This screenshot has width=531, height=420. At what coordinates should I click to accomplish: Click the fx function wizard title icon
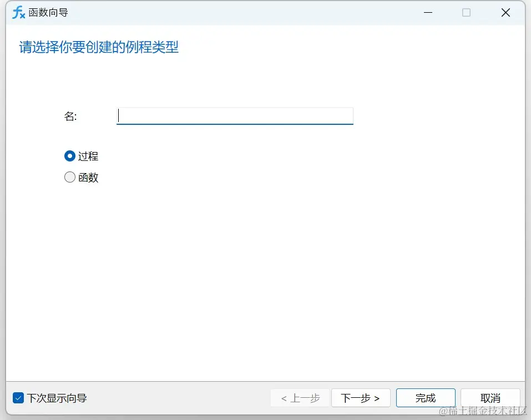19,13
